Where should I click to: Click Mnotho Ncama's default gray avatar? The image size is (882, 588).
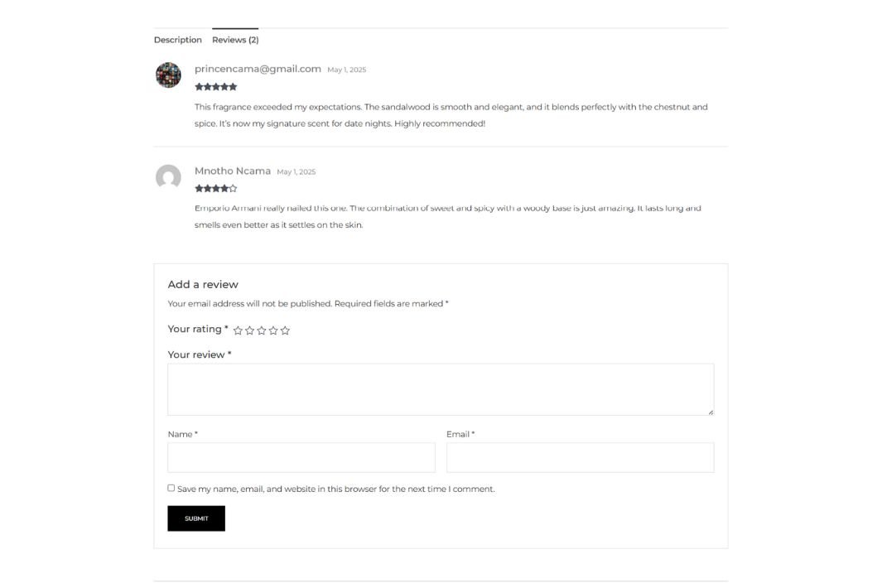point(168,176)
